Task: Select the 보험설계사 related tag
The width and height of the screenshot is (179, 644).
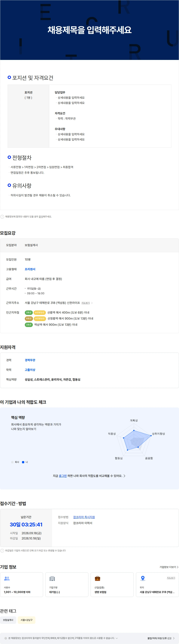Action: (8, 620)
